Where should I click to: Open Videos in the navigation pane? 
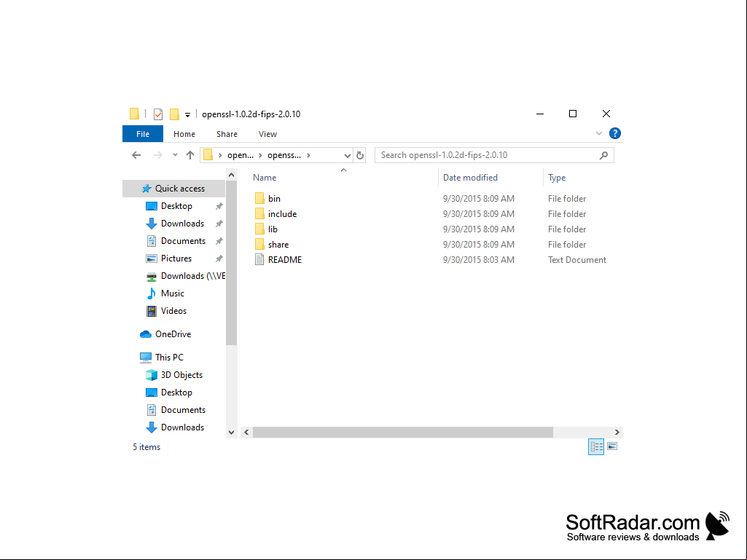pyautogui.click(x=173, y=311)
